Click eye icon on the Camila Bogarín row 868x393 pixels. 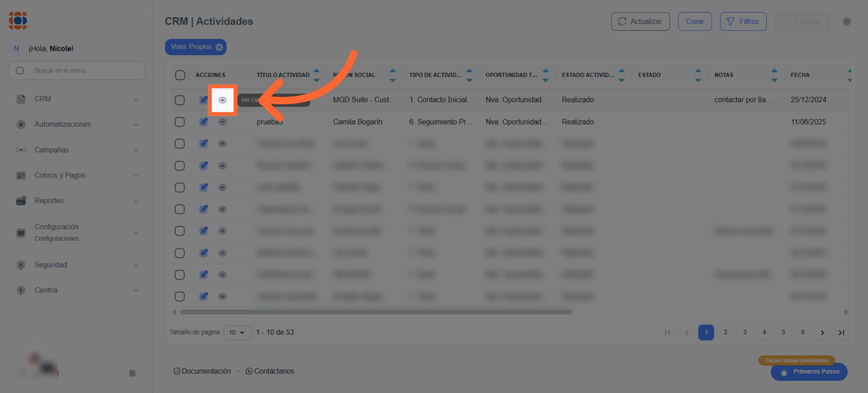point(222,122)
